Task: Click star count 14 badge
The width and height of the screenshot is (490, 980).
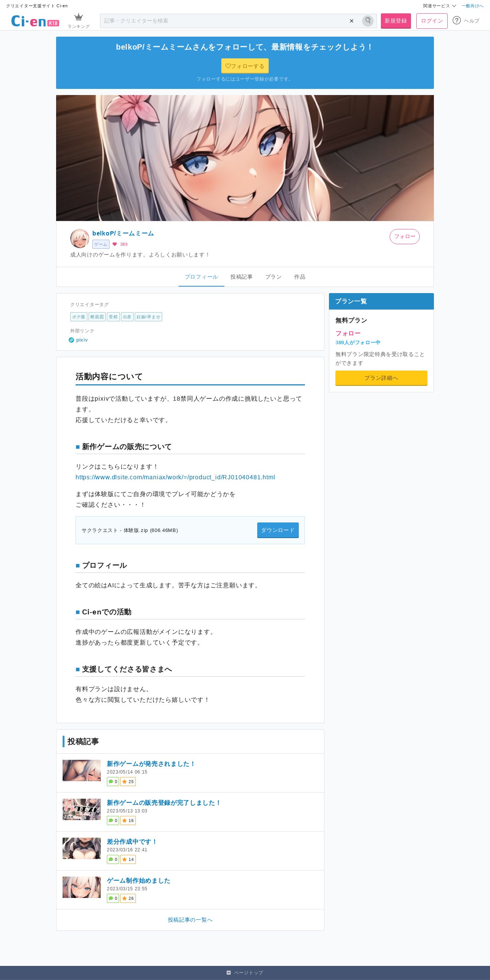Action: 128,859
